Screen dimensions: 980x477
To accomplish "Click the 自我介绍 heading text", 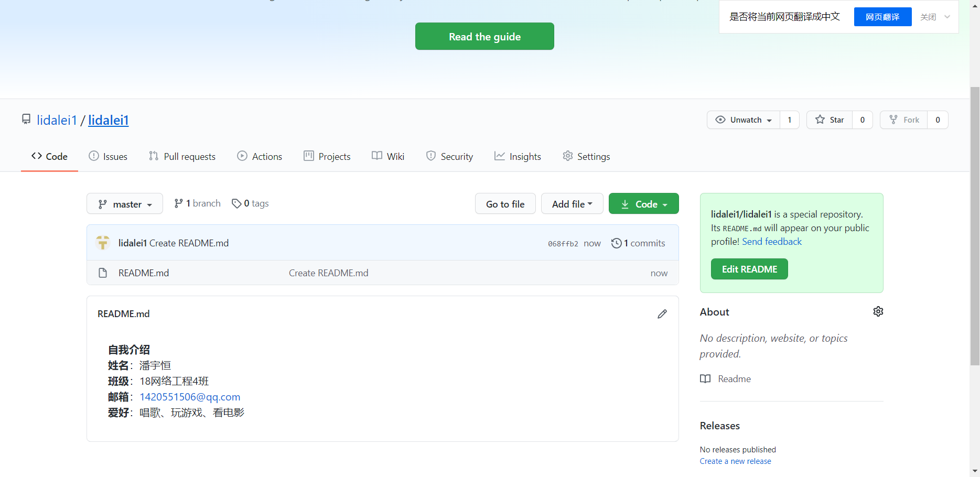I will tap(129, 350).
